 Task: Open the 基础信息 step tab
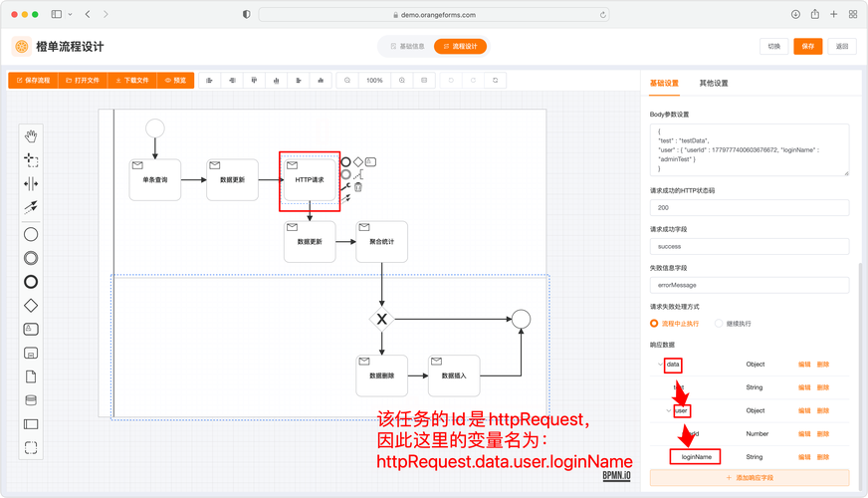407,47
